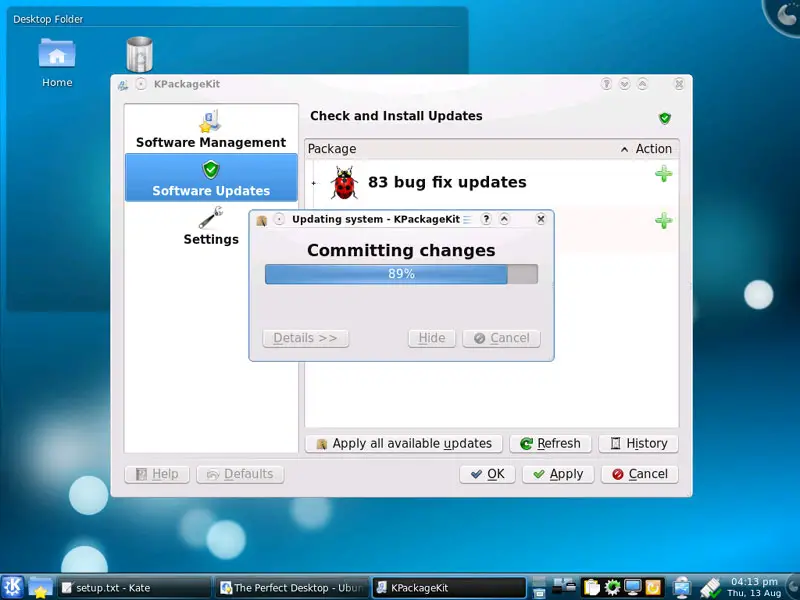This screenshot has width=800, height=600.
Task: Refresh the updates list
Action: click(550, 443)
